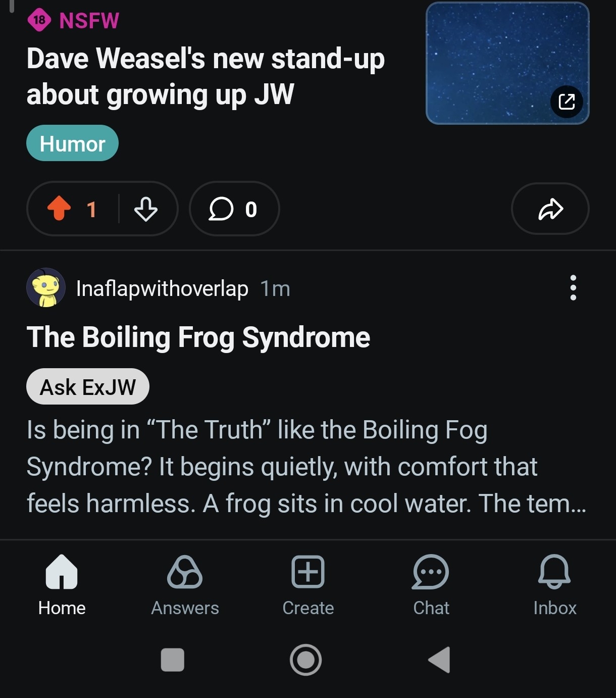The image size is (616, 698).
Task: Downvote the Dave Weasel stand-up post
Action: 146,209
